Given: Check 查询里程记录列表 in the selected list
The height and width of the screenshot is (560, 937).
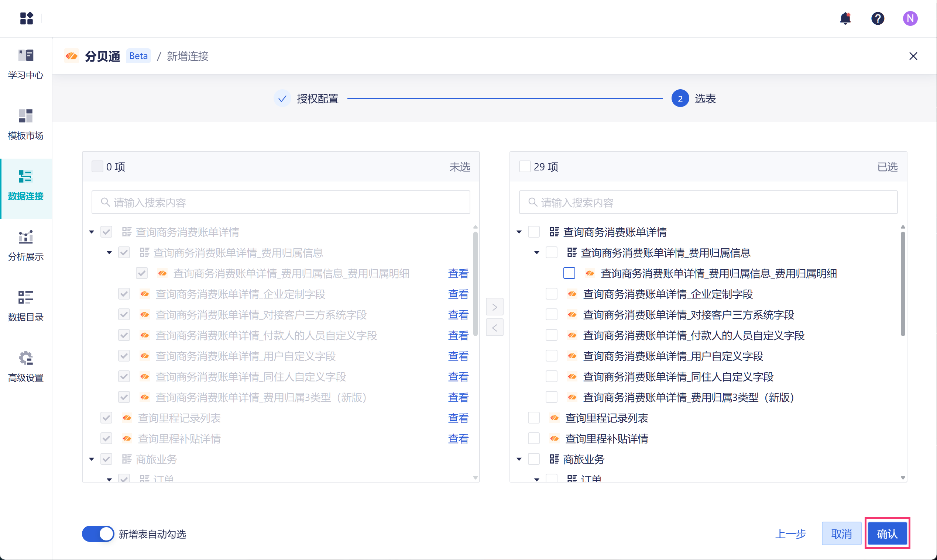Looking at the screenshot, I should (533, 418).
